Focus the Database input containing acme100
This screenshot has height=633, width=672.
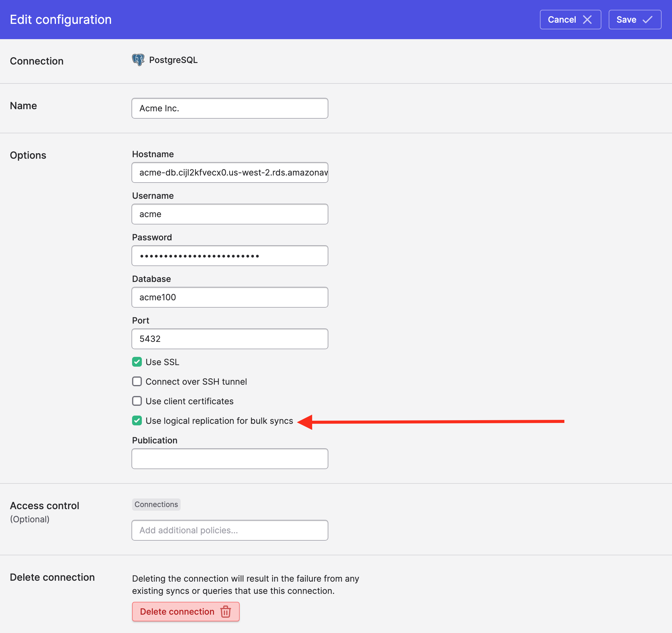(x=230, y=297)
